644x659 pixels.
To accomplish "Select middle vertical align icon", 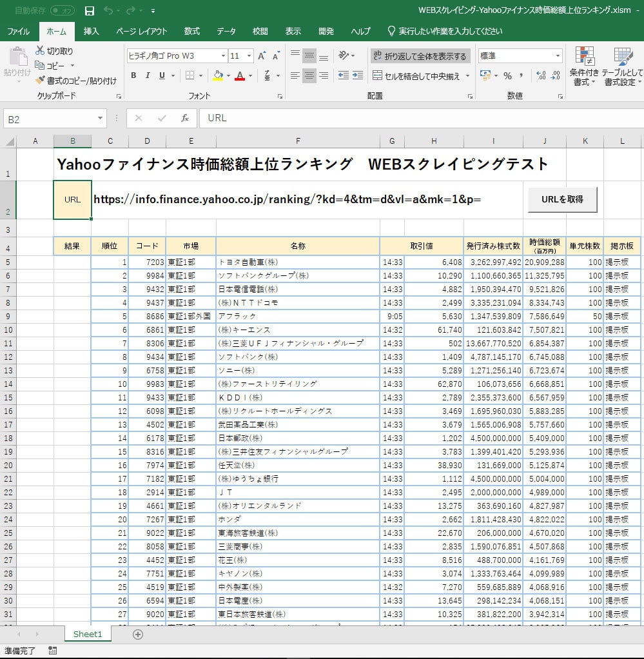I will (x=309, y=55).
